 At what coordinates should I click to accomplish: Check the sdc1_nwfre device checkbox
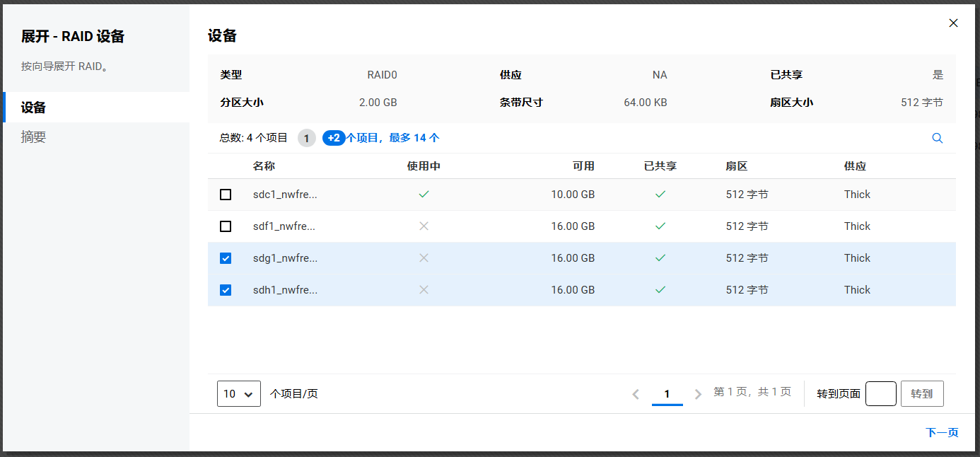(226, 195)
